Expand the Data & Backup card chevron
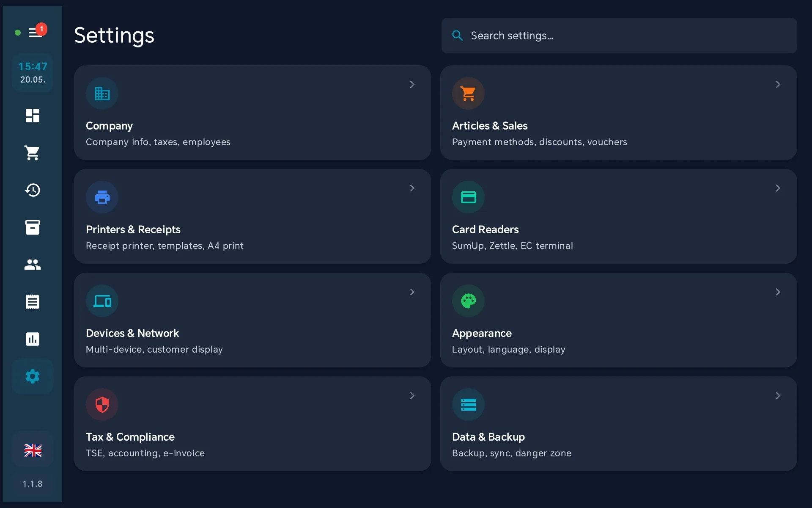Viewport: 812px width, 508px height. click(x=778, y=396)
